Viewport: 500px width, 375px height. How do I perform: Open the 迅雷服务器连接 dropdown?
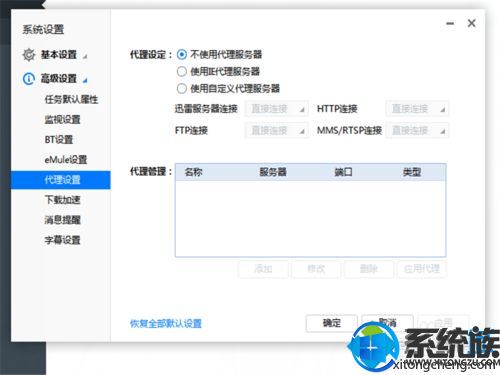click(x=277, y=109)
